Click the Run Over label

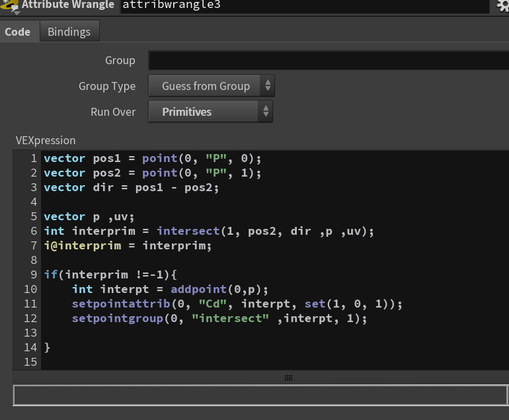click(x=113, y=112)
